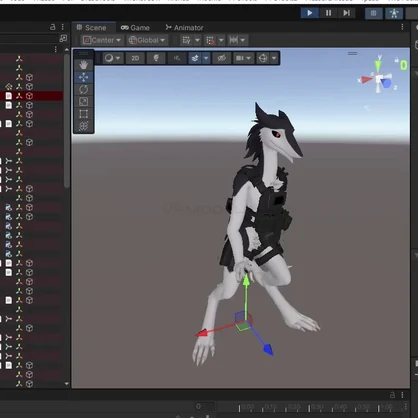Click the green Y arrow of move gizmo

[x=246, y=281]
